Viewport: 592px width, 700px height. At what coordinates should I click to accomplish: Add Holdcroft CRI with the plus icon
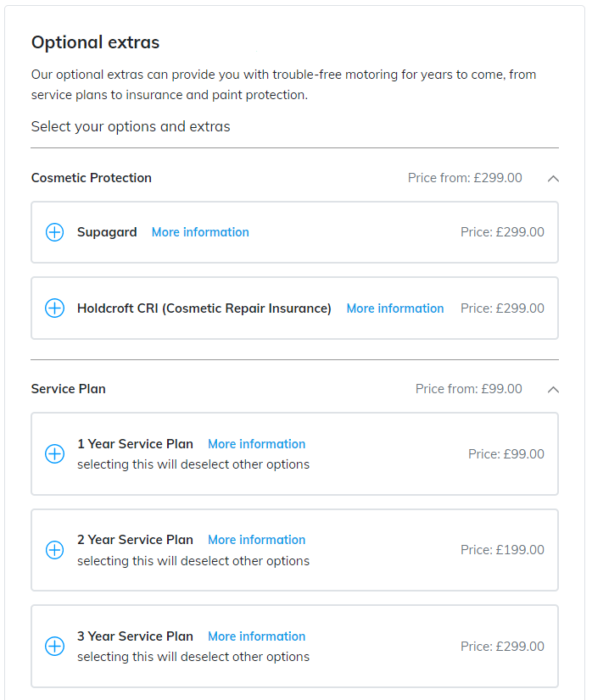click(54, 308)
